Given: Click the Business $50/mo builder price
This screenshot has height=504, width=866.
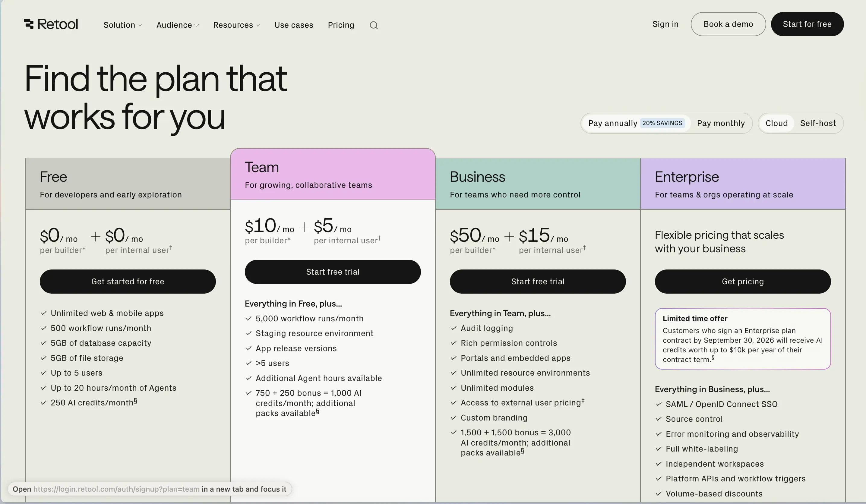Looking at the screenshot, I should point(474,236).
